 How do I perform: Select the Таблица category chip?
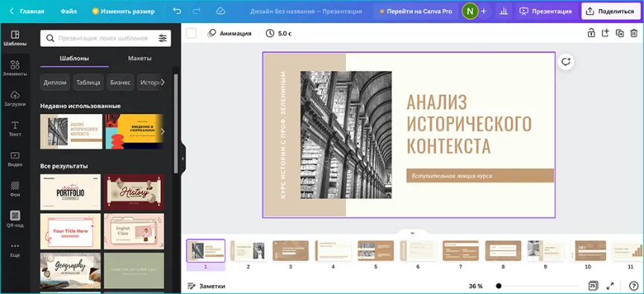point(88,82)
